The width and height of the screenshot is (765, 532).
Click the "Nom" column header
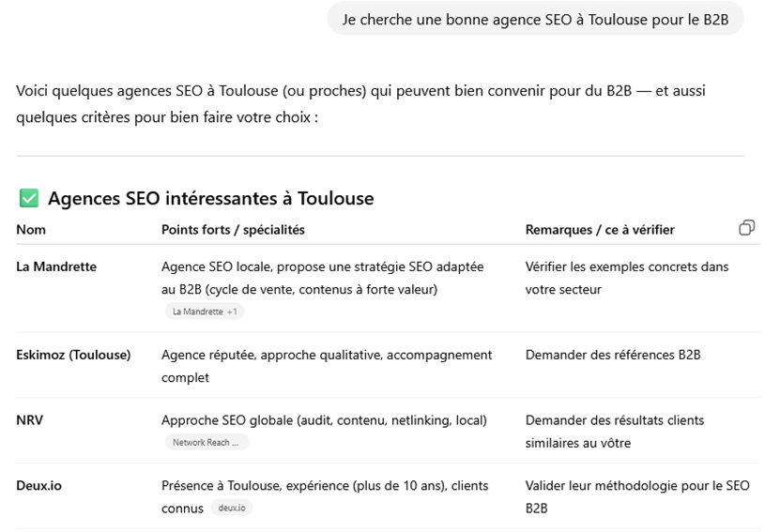pyautogui.click(x=31, y=230)
